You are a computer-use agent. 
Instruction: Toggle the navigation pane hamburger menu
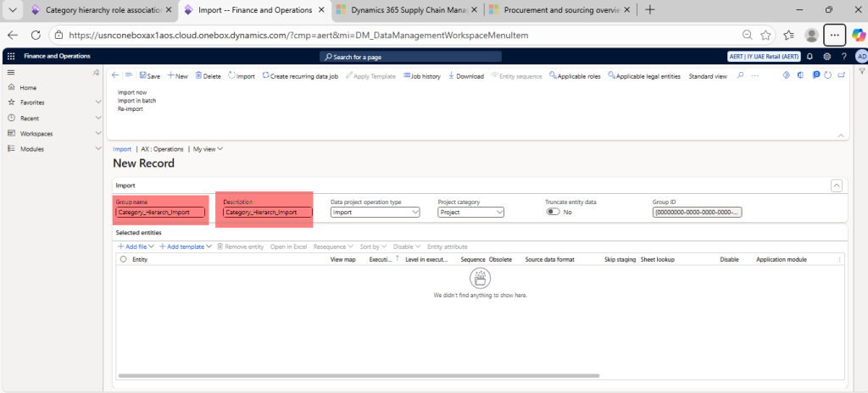pos(11,75)
